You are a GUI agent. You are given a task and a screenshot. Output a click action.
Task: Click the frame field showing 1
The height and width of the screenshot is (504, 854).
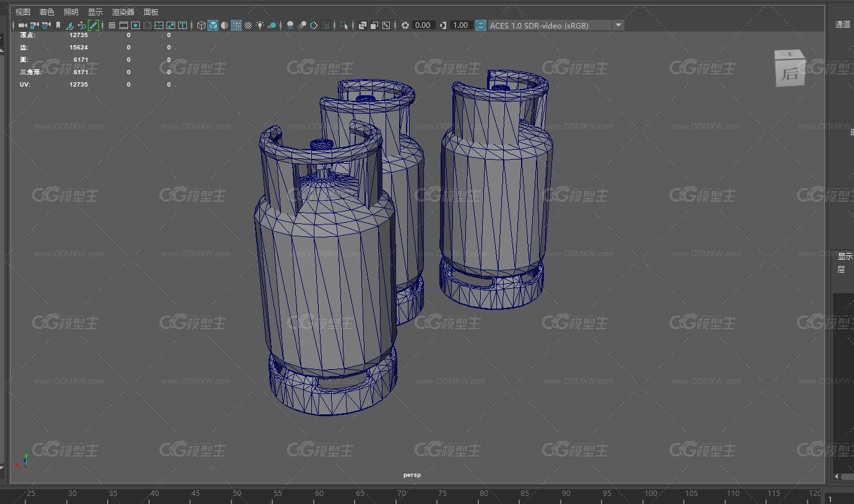pos(839,498)
